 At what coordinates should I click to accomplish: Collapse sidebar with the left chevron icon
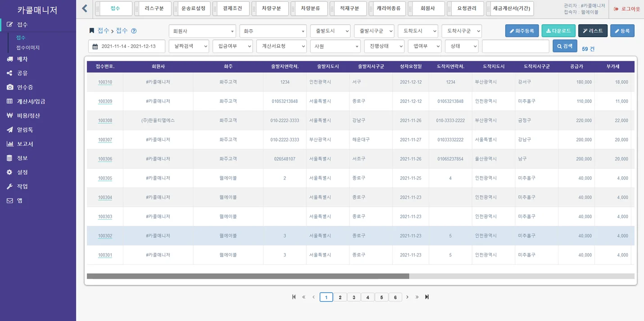(x=85, y=9)
